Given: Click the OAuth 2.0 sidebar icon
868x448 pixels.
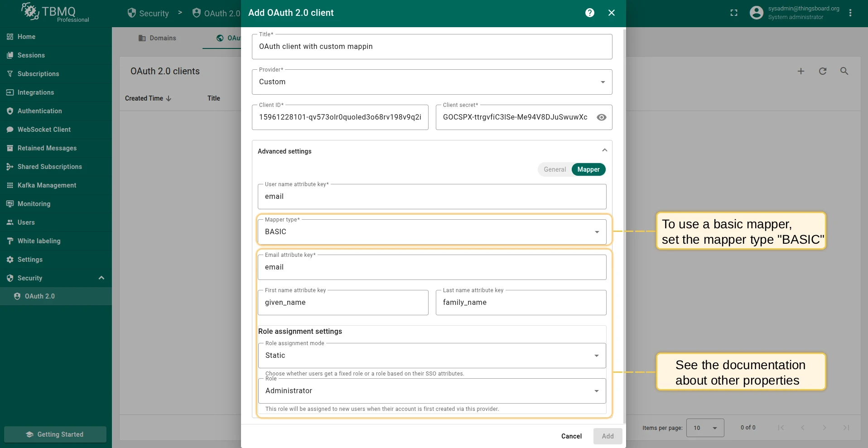Looking at the screenshot, I should (x=17, y=296).
